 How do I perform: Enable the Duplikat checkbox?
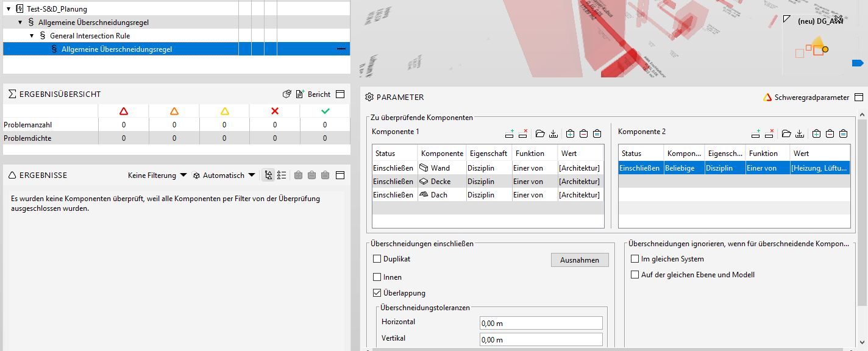tap(377, 259)
